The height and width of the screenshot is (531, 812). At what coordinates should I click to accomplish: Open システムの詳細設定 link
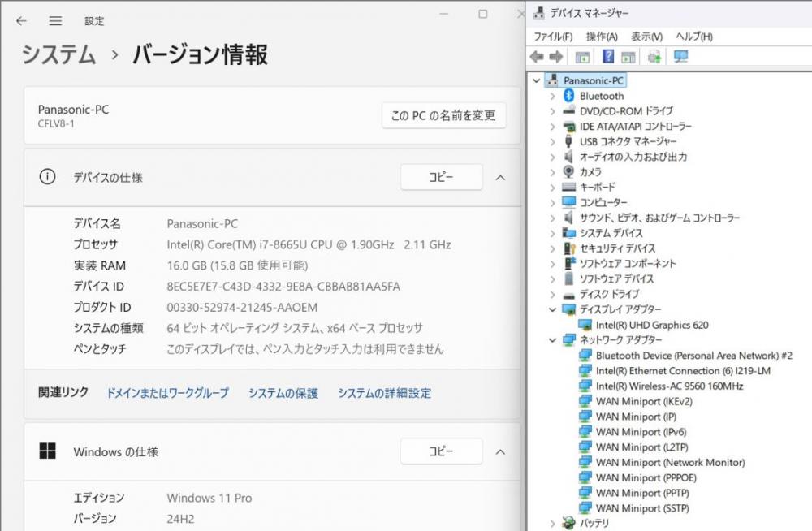[384, 393]
